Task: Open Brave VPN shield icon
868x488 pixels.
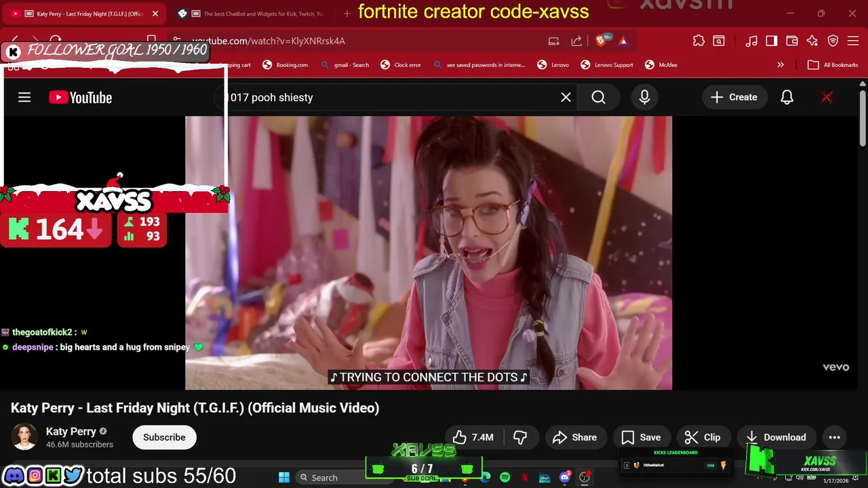Action: pos(833,41)
